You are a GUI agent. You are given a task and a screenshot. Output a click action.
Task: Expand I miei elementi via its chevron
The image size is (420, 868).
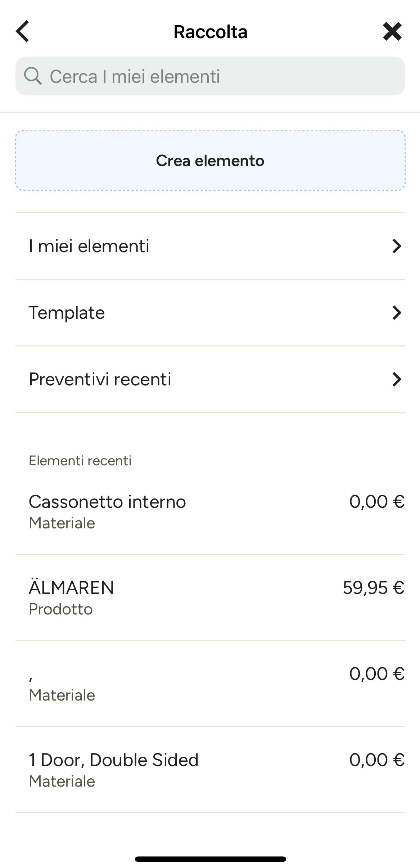coord(396,246)
